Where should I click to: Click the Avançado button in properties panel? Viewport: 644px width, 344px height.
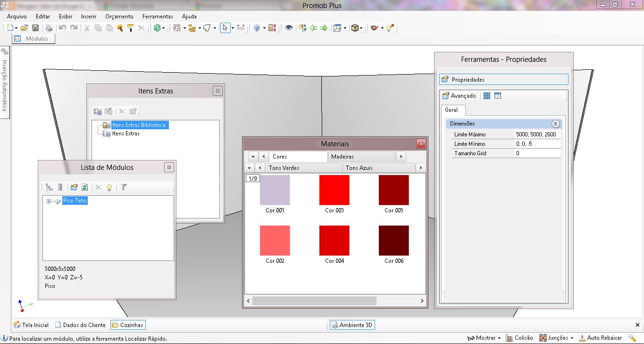[459, 96]
